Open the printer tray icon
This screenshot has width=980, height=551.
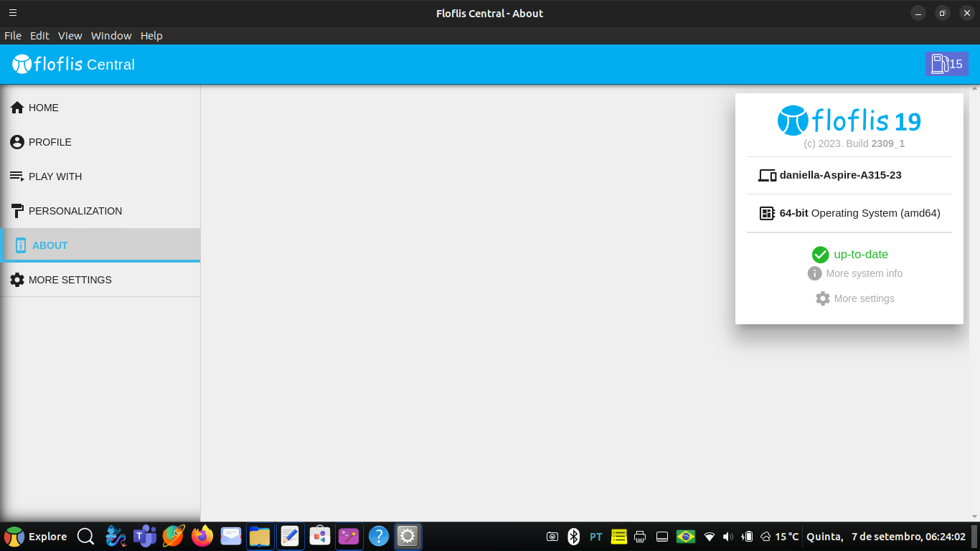pos(641,537)
